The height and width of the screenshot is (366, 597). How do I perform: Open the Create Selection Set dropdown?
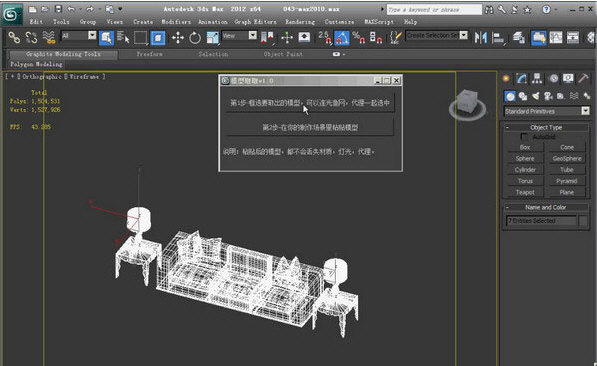pyautogui.click(x=463, y=35)
